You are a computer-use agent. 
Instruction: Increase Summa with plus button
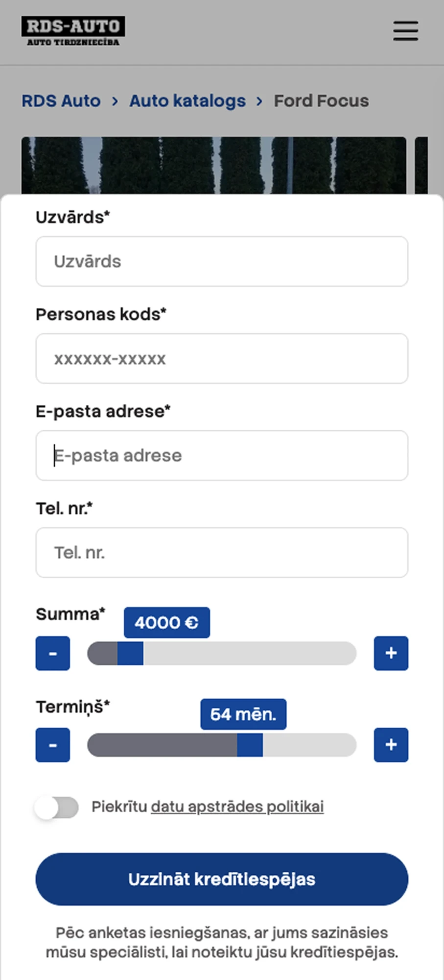[x=391, y=653]
